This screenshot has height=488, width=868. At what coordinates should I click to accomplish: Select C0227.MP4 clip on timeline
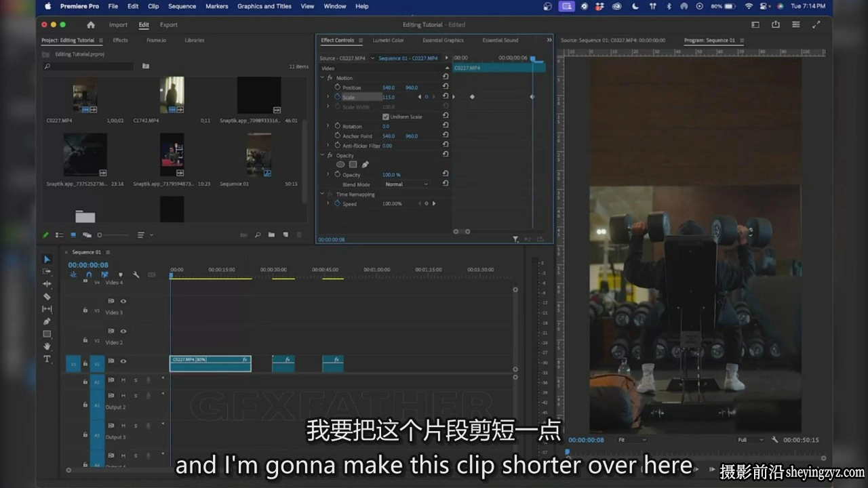(210, 363)
